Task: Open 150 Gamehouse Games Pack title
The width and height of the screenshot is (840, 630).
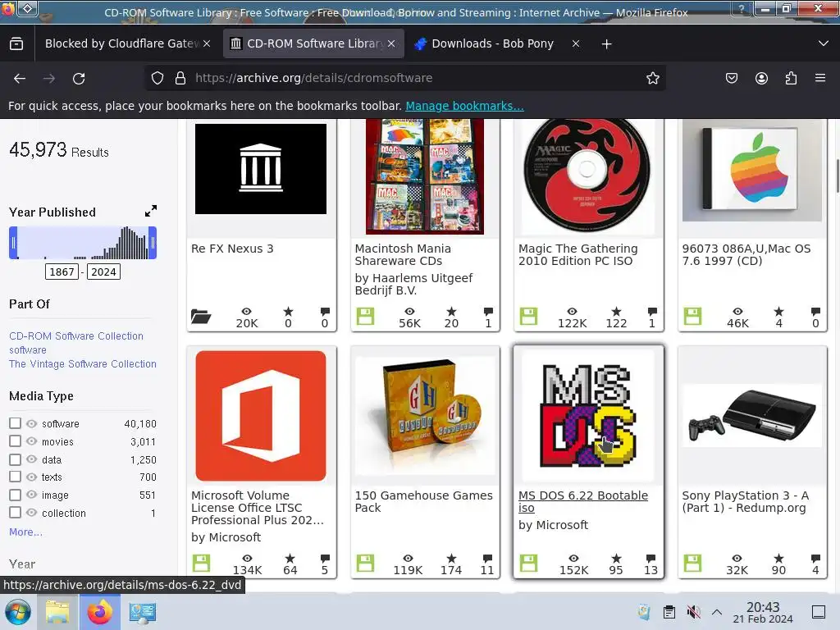Action: click(424, 501)
